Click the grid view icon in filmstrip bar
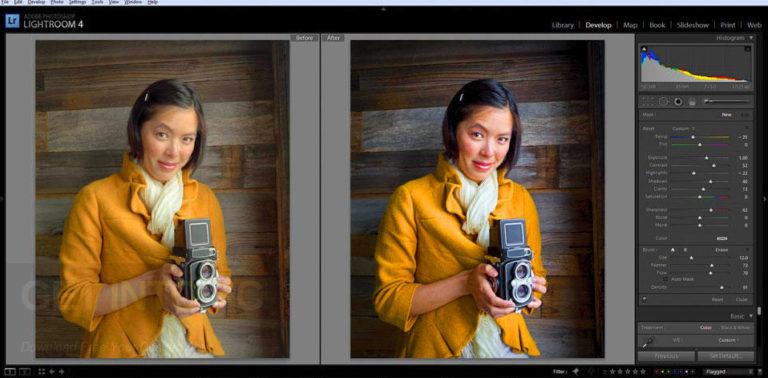Image resolution: width=768 pixels, height=378 pixels. tap(41, 372)
